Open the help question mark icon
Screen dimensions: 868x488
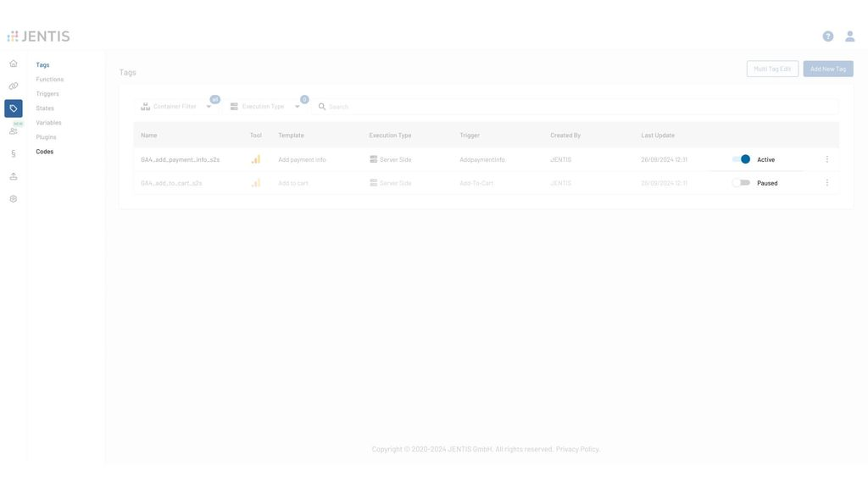click(x=827, y=36)
